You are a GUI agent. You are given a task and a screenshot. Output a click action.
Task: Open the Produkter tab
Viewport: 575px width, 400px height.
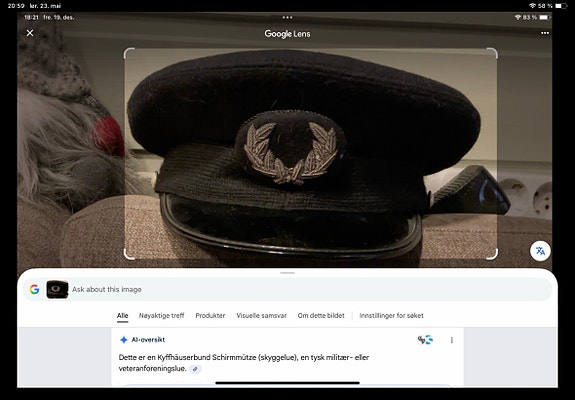(x=210, y=316)
